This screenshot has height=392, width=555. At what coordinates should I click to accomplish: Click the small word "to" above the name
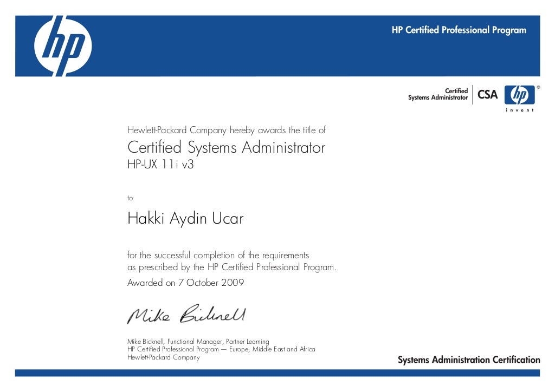point(130,198)
